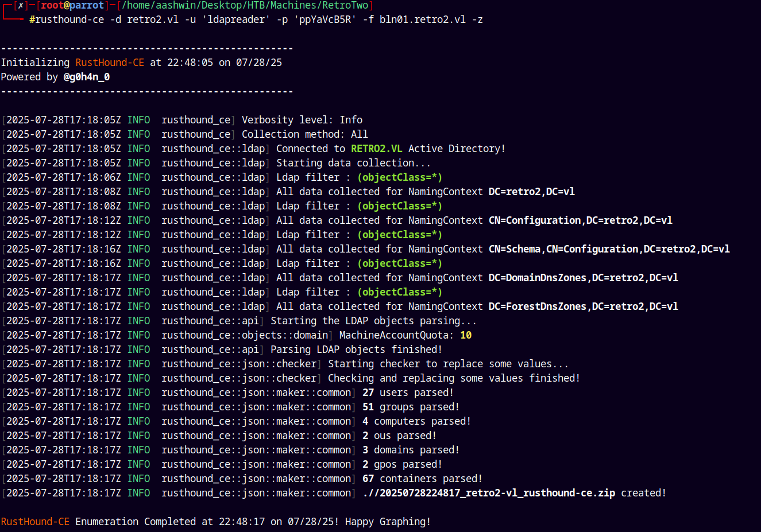
Task: Click the 'retro2.vl' domain argument after -d
Action: 153,20
